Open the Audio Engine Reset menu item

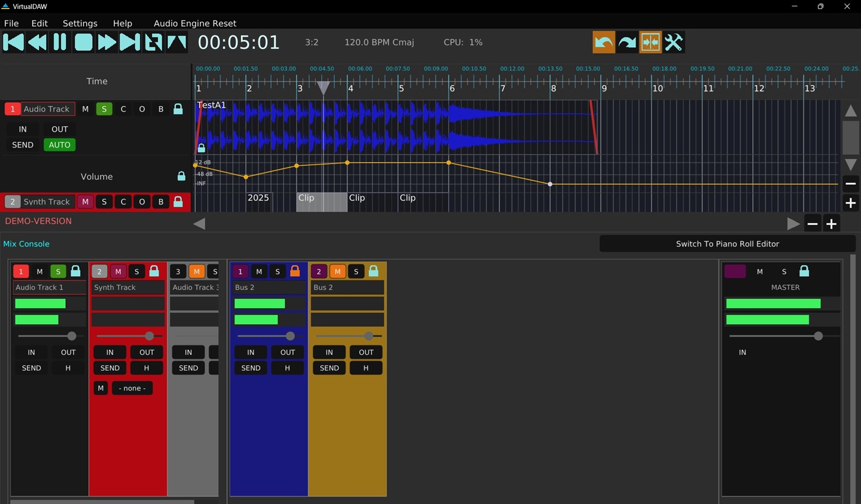194,23
